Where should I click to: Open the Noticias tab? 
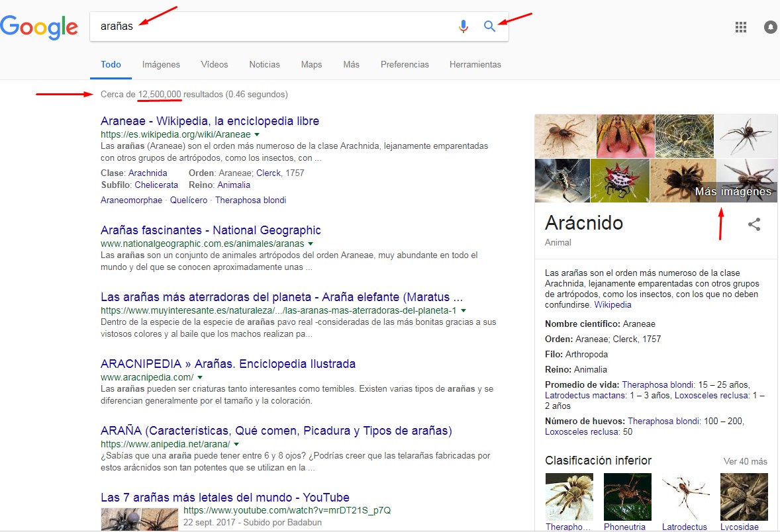(265, 65)
